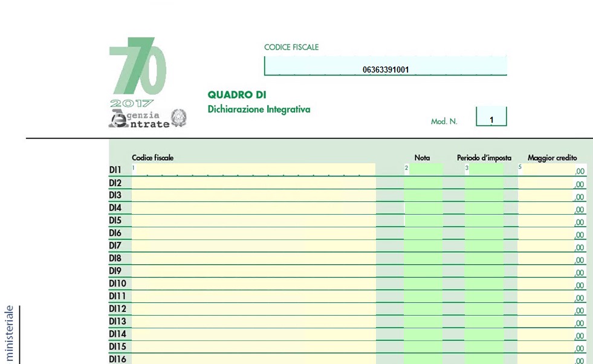Click the Nota column header
The height and width of the screenshot is (364, 593).
point(422,157)
